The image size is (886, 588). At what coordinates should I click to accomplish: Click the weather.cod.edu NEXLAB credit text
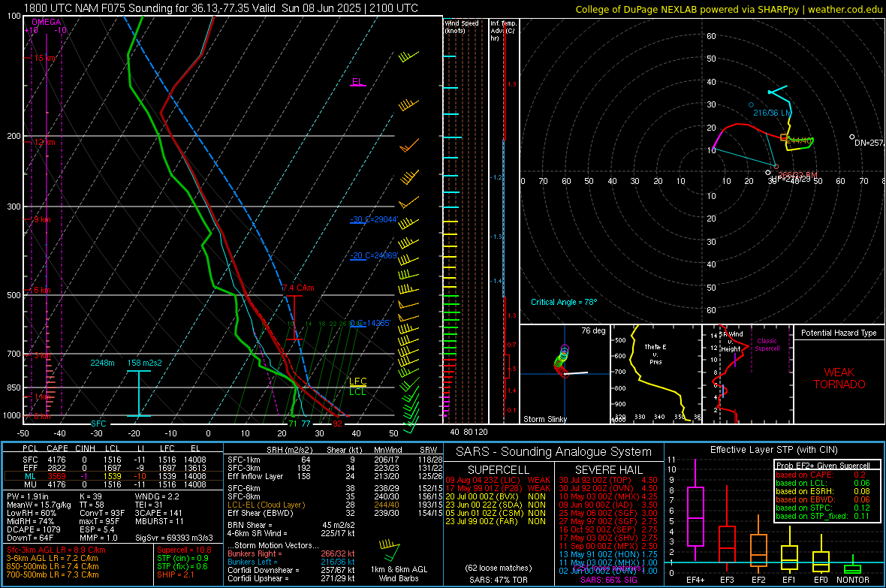coord(728,9)
